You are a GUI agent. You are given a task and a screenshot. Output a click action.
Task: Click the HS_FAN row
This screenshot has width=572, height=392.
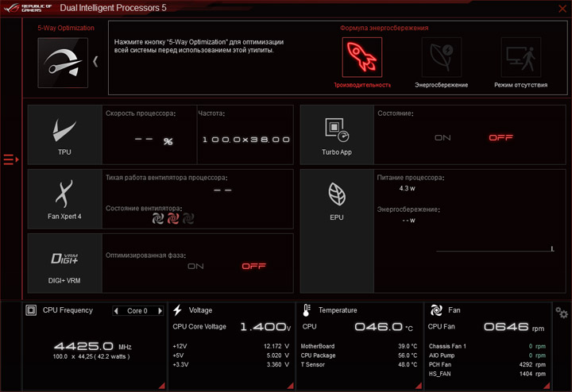487,374
